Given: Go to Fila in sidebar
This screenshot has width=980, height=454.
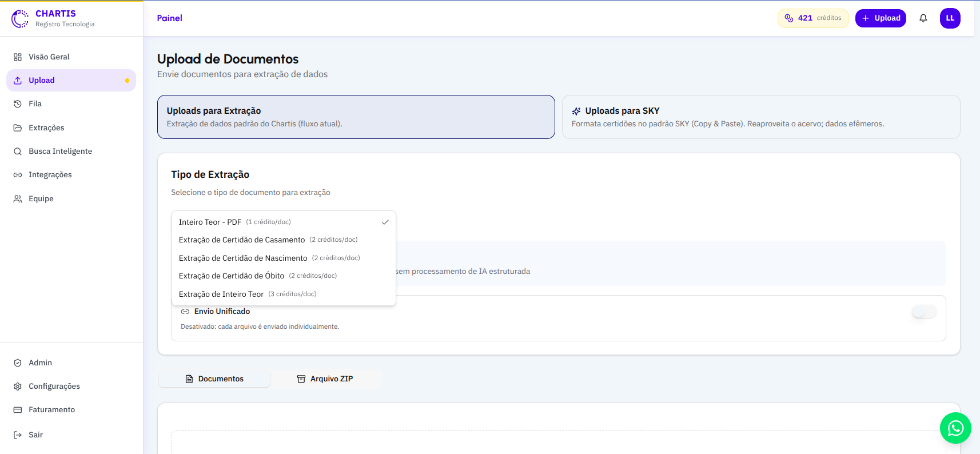Looking at the screenshot, I should pyautogui.click(x=71, y=104).
